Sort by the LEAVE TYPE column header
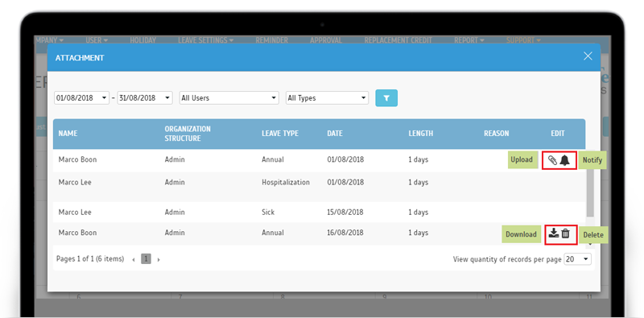The height and width of the screenshot is (318, 644). click(280, 134)
